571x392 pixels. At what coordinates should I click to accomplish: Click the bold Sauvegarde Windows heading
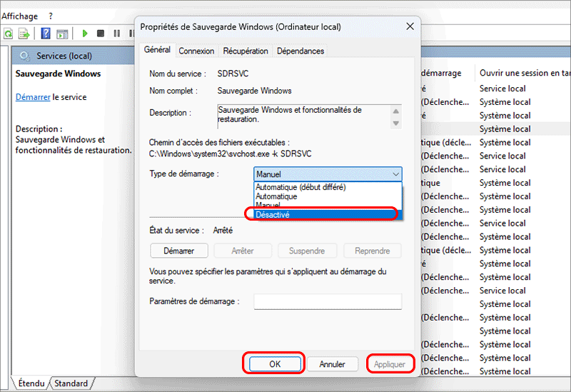58,74
